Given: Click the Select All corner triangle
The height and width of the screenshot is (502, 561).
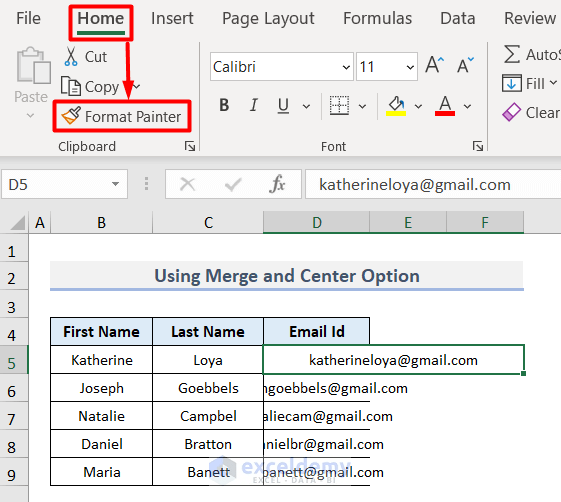Looking at the screenshot, I should [18, 222].
